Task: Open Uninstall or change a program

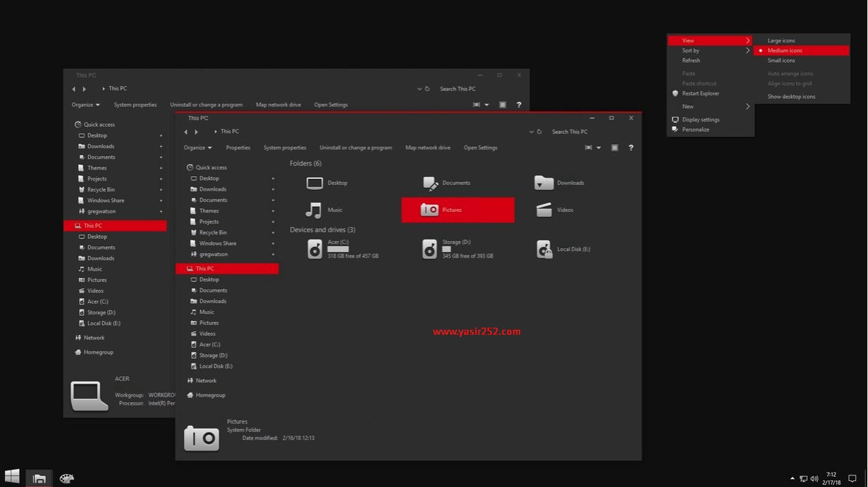Action: (356, 148)
